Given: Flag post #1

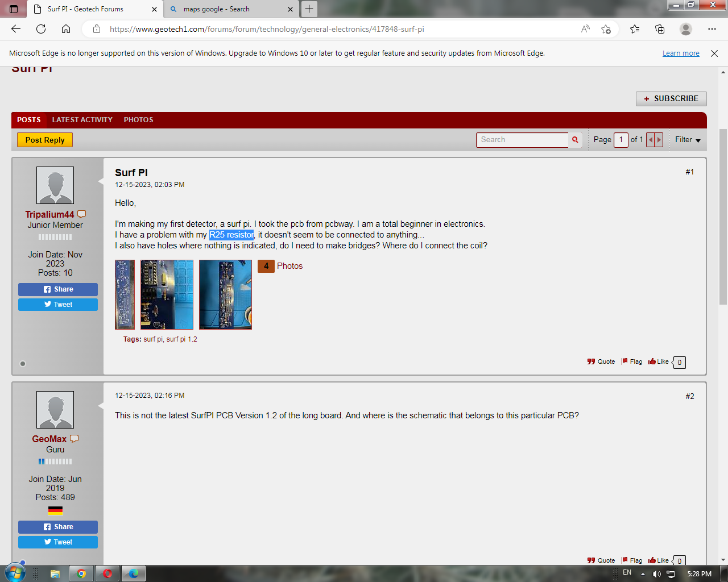Looking at the screenshot, I should coord(632,361).
